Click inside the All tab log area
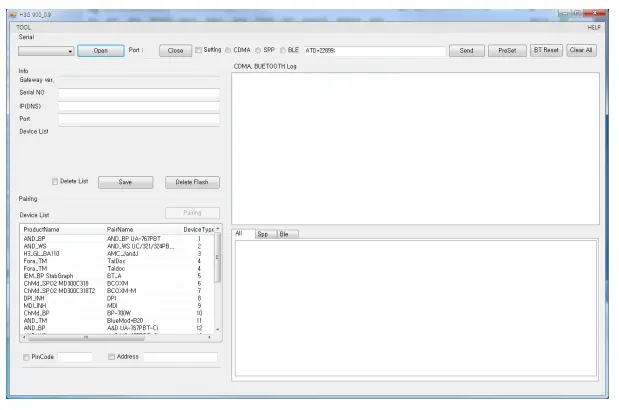619x410 pixels. click(x=416, y=308)
